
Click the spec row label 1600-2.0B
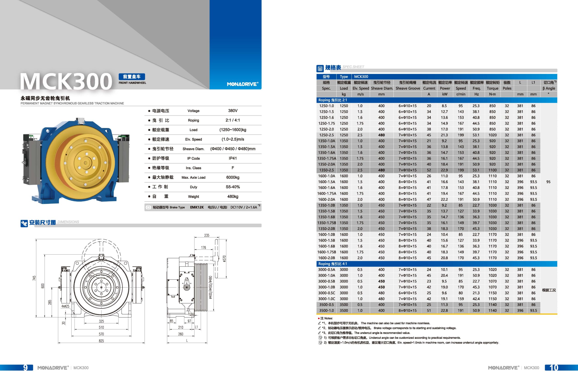coord(326,258)
